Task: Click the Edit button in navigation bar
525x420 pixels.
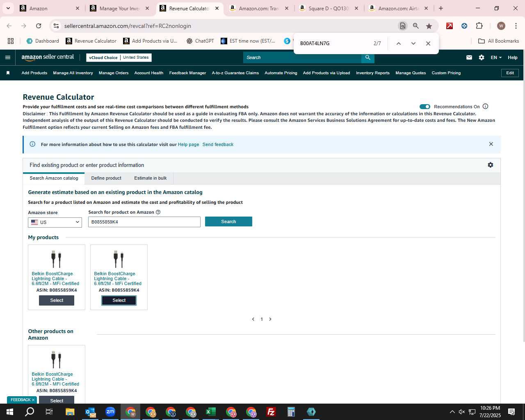Action: tap(510, 73)
